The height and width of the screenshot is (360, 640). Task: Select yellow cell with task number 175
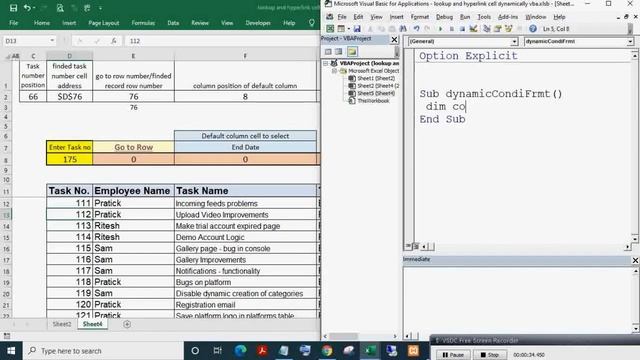pyautogui.click(x=70, y=159)
